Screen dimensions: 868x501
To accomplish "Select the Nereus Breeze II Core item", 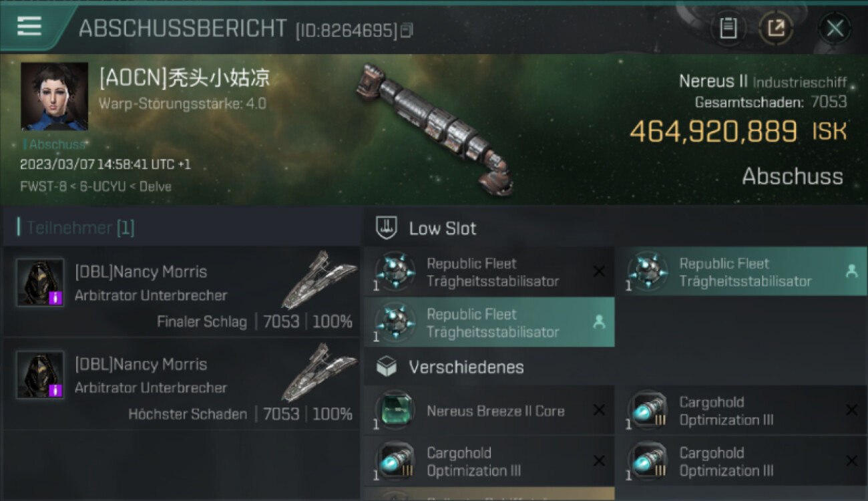I will coord(489,411).
